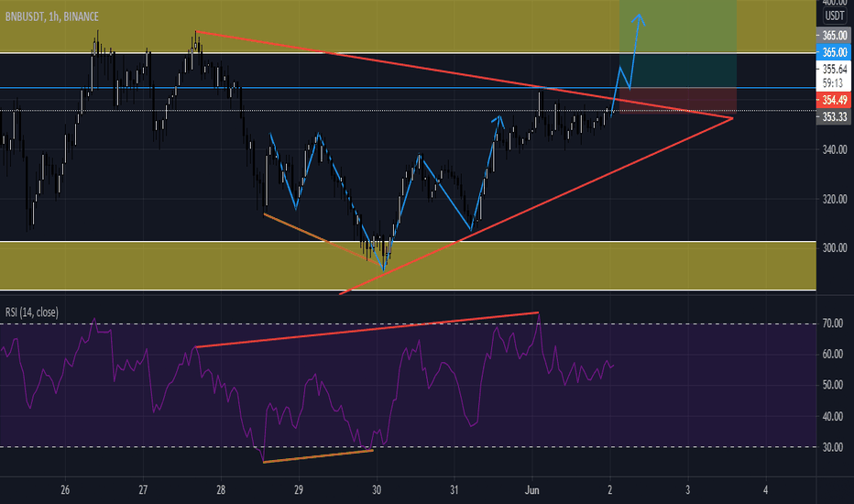Click the RSI (14, close) indicator label
854x504 pixels.
click(31, 312)
